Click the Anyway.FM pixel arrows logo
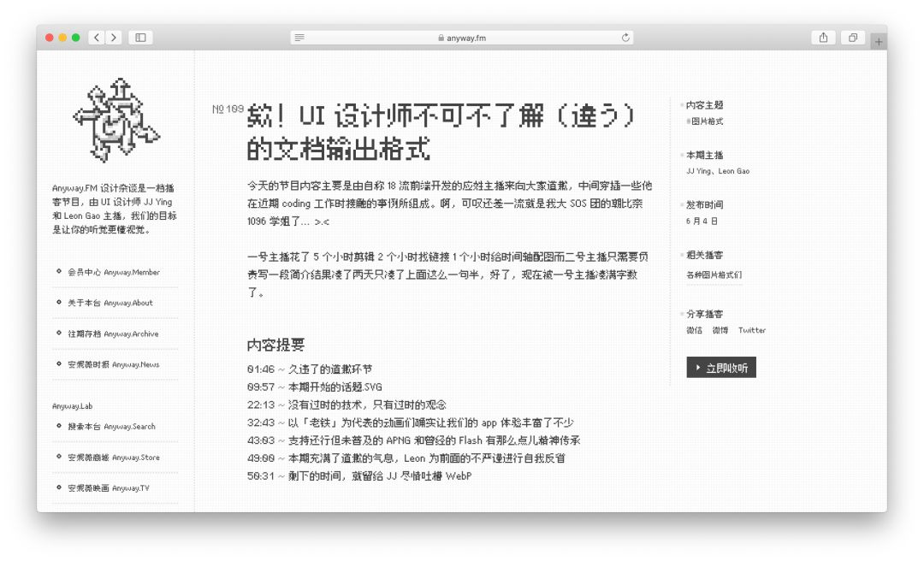The image size is (924, 561). pos(115,121)
